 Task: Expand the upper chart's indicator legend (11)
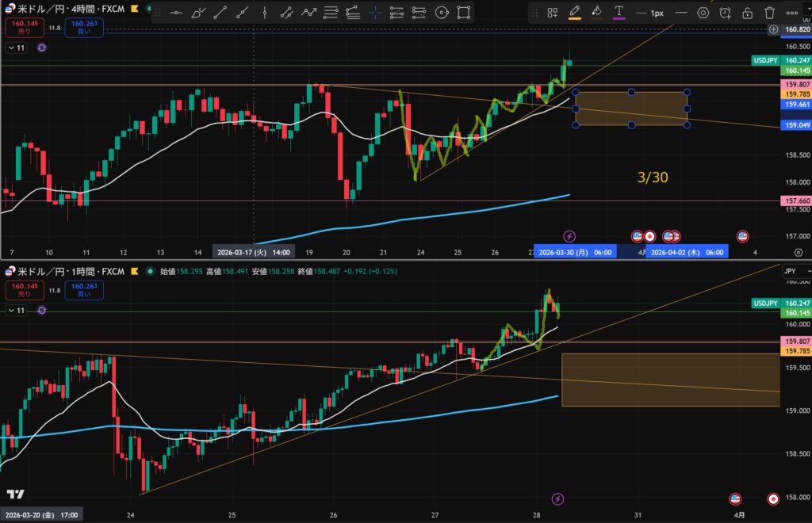pyautogui.click(x=16, y=48)
